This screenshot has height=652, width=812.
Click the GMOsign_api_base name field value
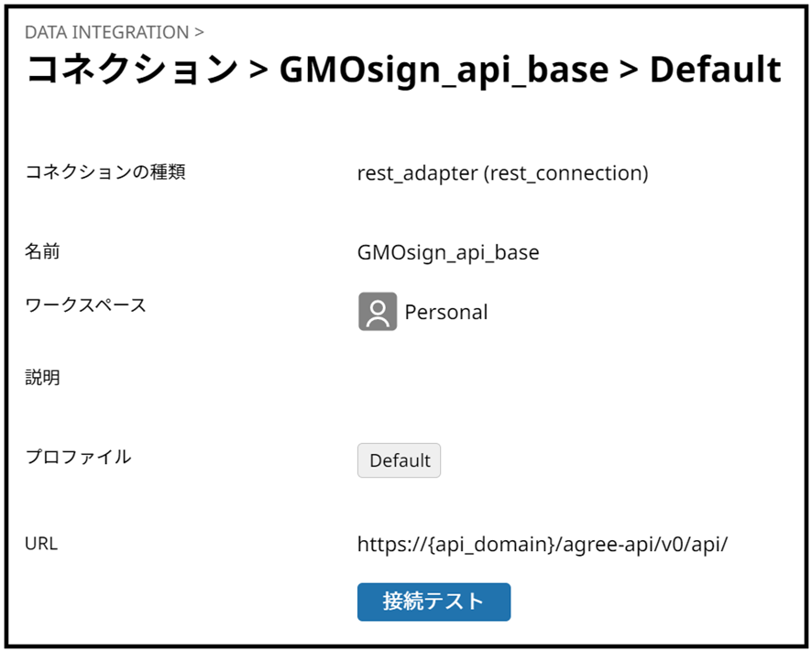[x=448, y=252]
